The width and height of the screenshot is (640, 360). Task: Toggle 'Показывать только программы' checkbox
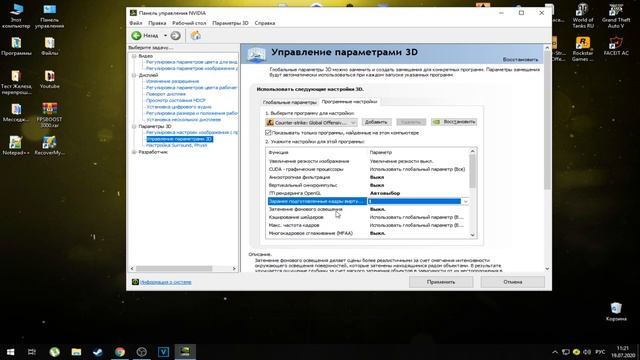pyautogui.click(x=268, y=133)
